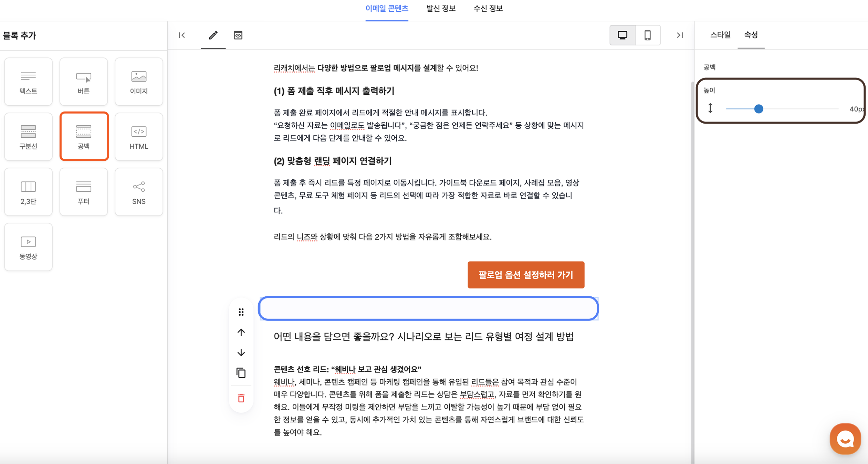
Task: Click the 높이 height slider handle
Action: pos(759,109)
